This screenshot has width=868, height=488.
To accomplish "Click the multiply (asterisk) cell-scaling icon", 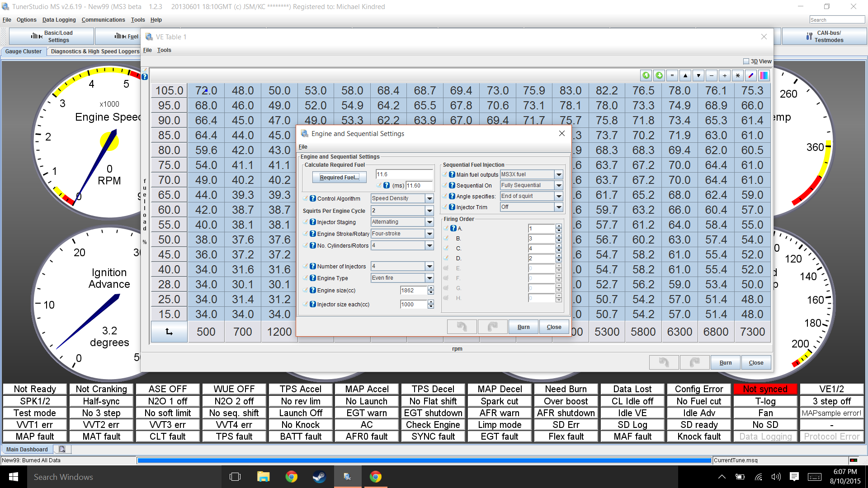I will point(738,75).
